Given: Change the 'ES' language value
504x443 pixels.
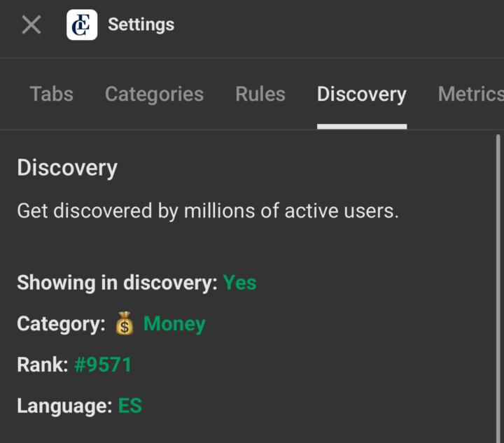Looking at the screenshot, I should 130,406.
